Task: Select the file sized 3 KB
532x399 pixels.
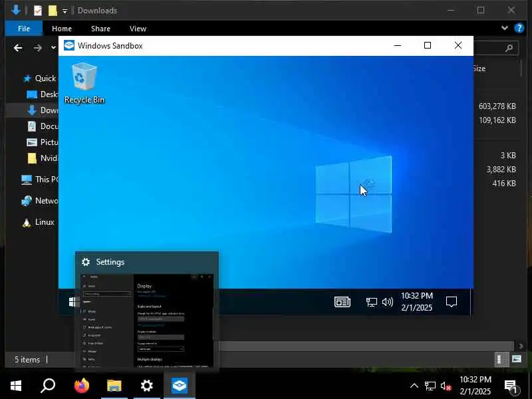Action: coord(508,156)
